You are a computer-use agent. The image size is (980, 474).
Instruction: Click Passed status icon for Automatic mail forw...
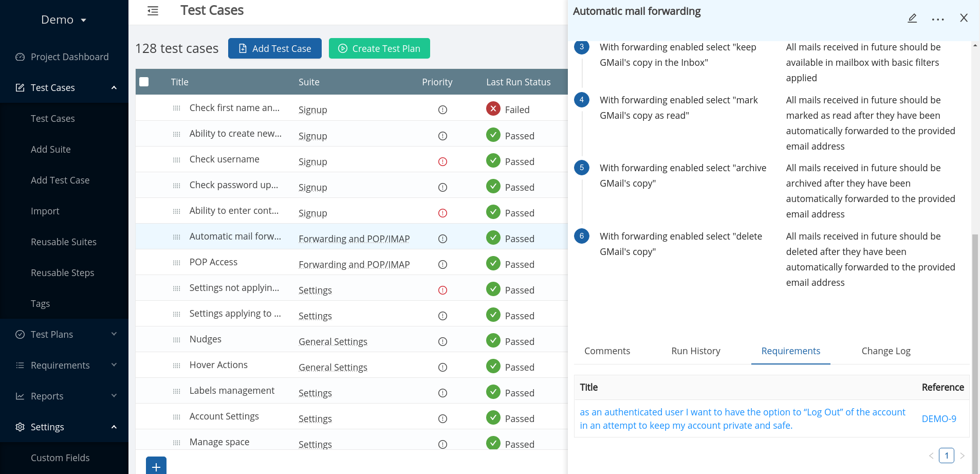click(x=493, y=238)
